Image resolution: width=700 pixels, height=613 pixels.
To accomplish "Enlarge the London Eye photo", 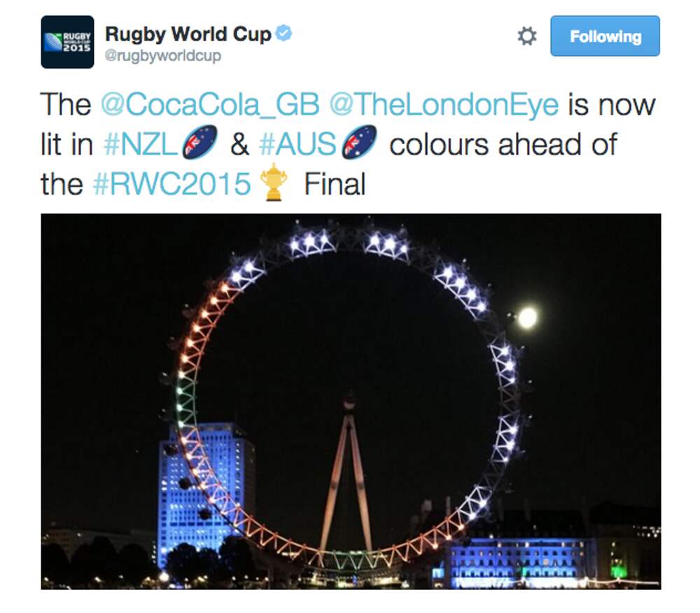I will [x=351, y=402].
